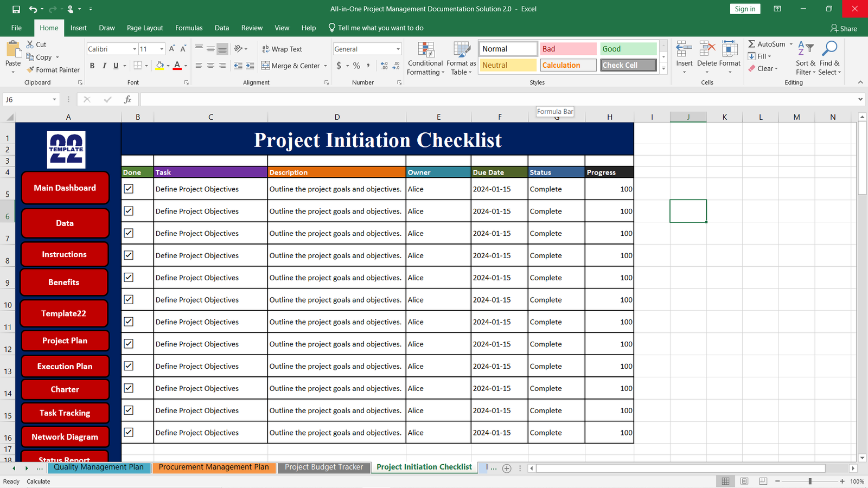Switch to Quality Management Plan sheet
This screenshot has height=488, width=868.
[x=99, y=467]
